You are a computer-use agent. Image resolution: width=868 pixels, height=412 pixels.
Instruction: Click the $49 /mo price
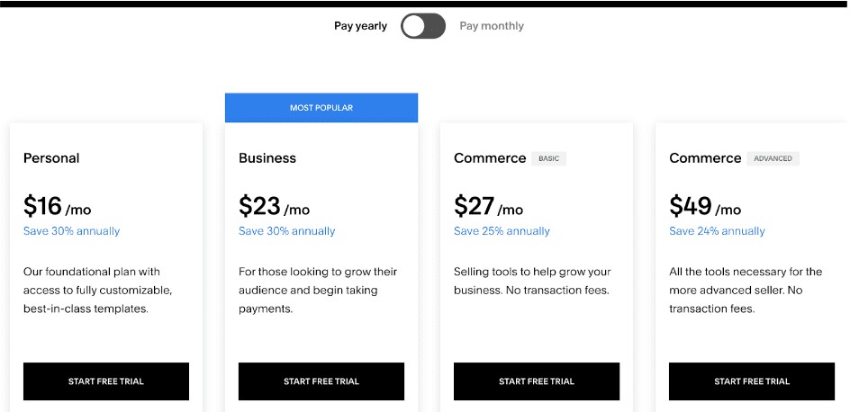pos(705,206)
